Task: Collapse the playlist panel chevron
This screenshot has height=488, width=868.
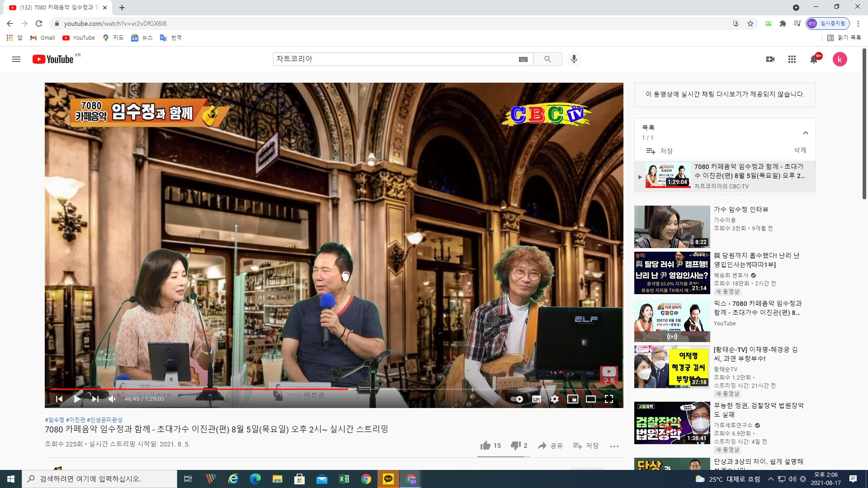Action: pos(805,133)
